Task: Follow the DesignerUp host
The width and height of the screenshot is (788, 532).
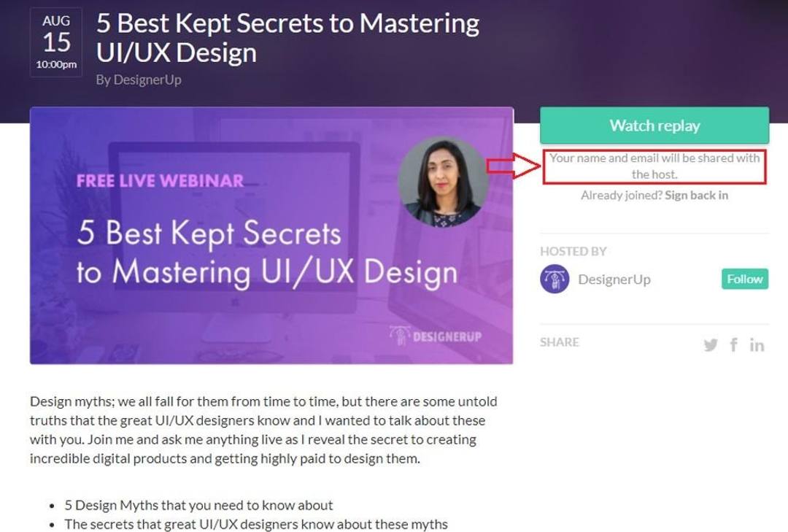Action: [x=745, y=279]
